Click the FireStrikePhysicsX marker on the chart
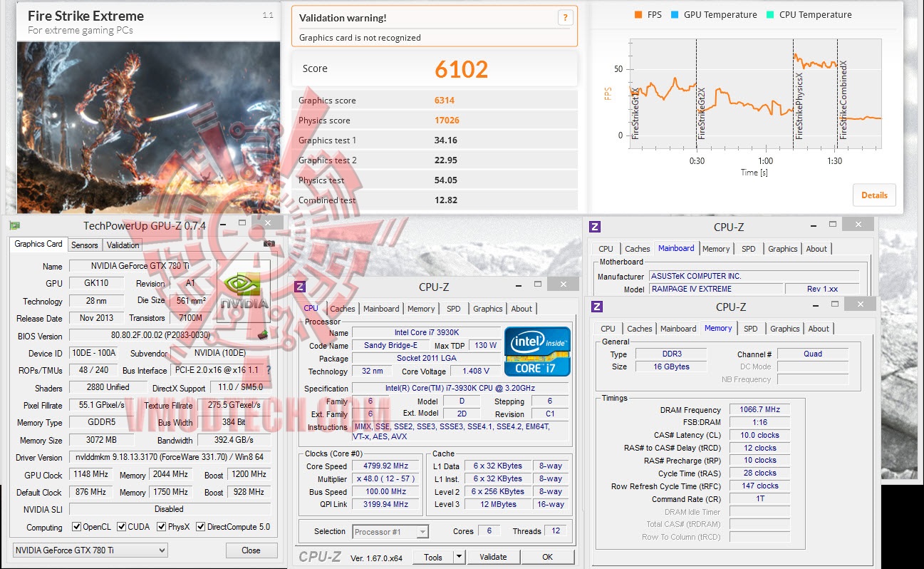 (x=799, y=106)
